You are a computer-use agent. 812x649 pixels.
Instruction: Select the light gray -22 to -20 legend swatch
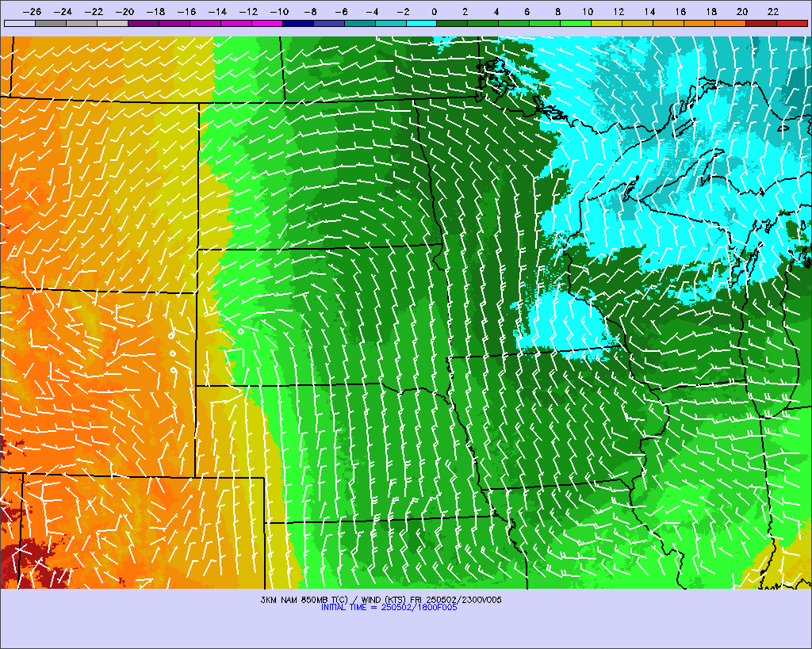(113, 23)
